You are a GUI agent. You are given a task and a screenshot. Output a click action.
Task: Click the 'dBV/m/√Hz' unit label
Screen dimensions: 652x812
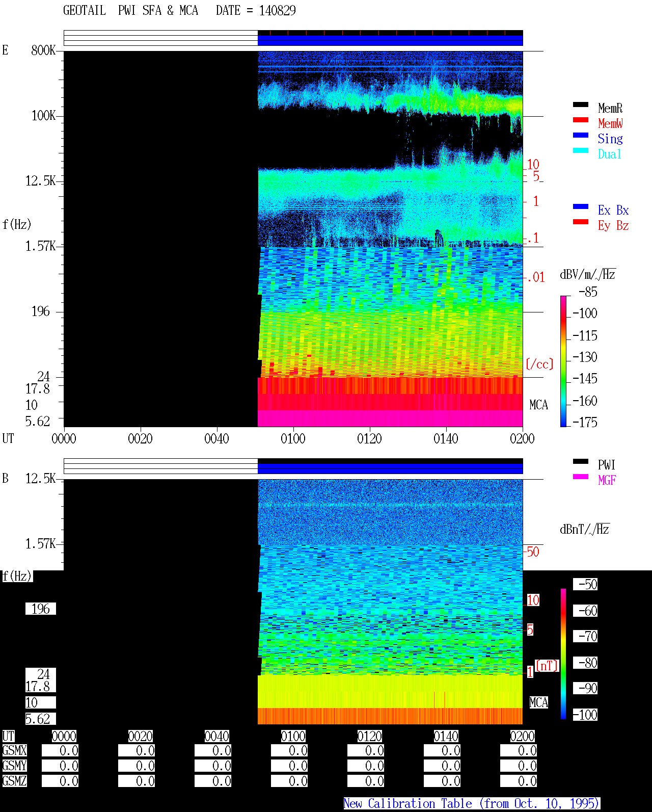588,274
